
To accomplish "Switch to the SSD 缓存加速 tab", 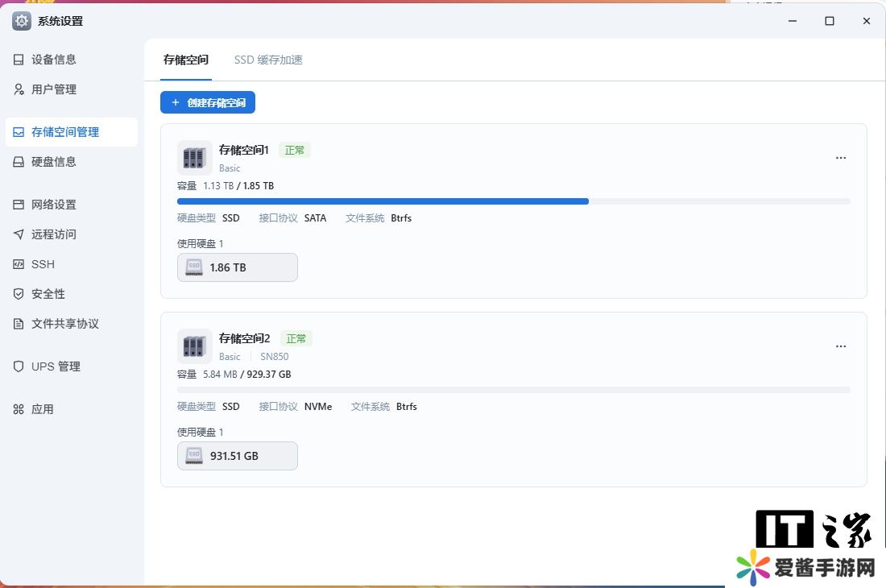I will [x=268, y=60].
